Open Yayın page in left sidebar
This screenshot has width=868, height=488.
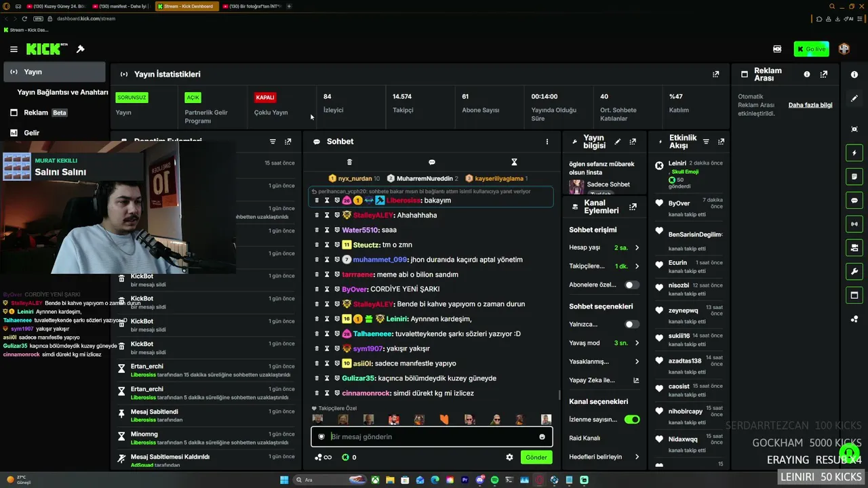coord(54,72)
